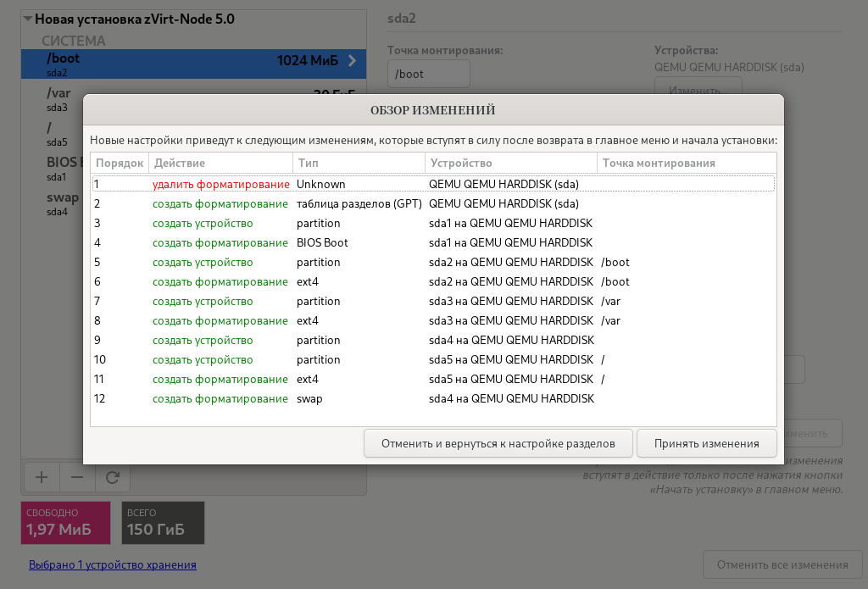Click Отменить и вернуться к настройке разделов
Image resolution: width=868 pixels, height=589 pixels.
pyautogui.click(x=498, y=443)
